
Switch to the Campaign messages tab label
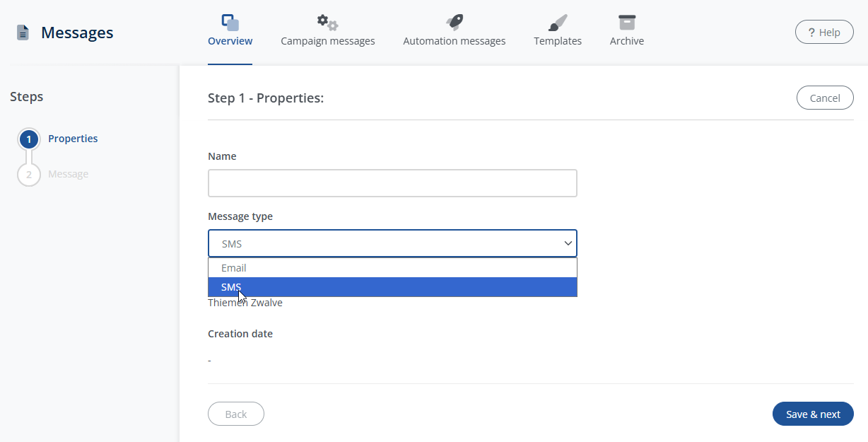point(327,41)
